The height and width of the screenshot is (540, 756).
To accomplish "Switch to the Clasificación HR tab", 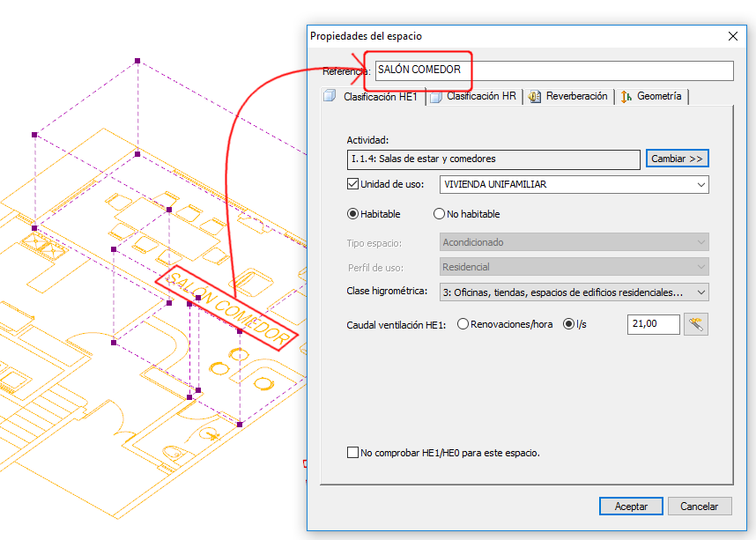I will 475,96.
